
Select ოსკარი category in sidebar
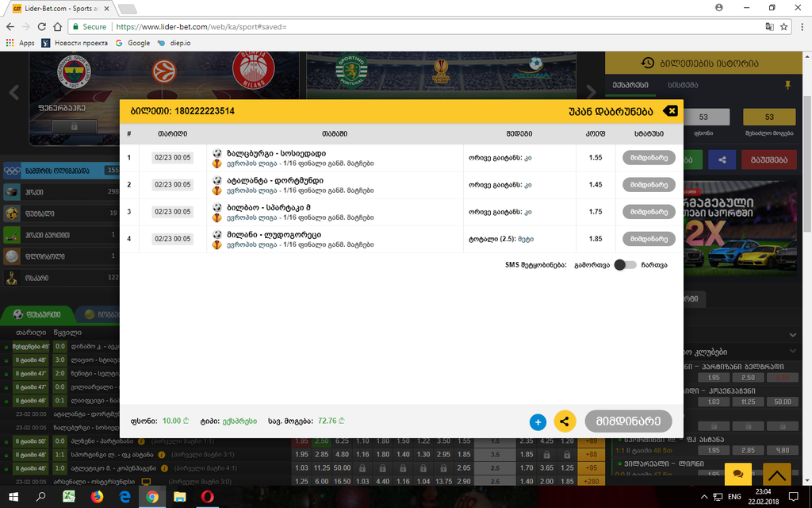pos(61,277)
